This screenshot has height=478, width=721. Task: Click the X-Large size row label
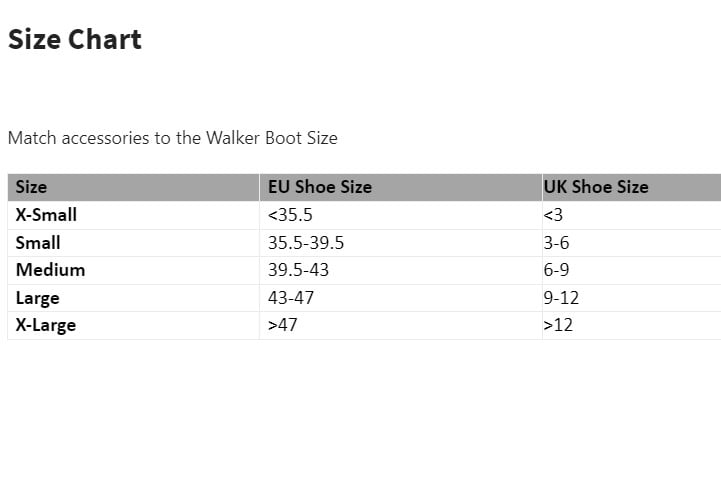[45, 325]
